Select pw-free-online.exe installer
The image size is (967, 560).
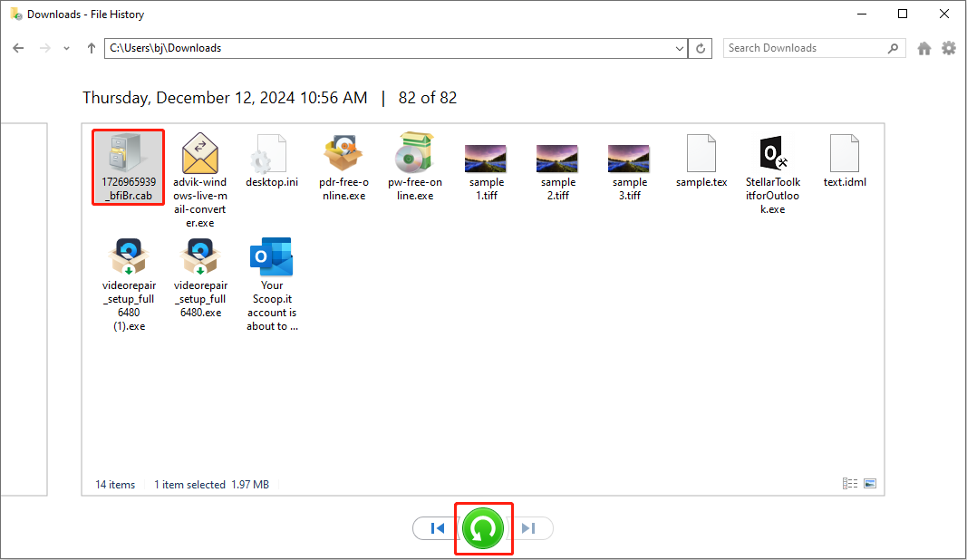tap(415, 167)
